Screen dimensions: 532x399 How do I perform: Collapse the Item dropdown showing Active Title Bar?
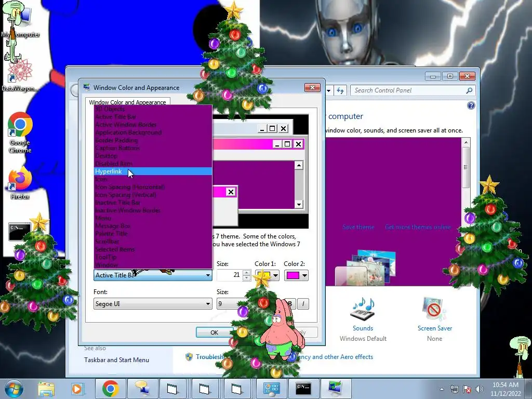pyautogui.click(x=153, y=275)
